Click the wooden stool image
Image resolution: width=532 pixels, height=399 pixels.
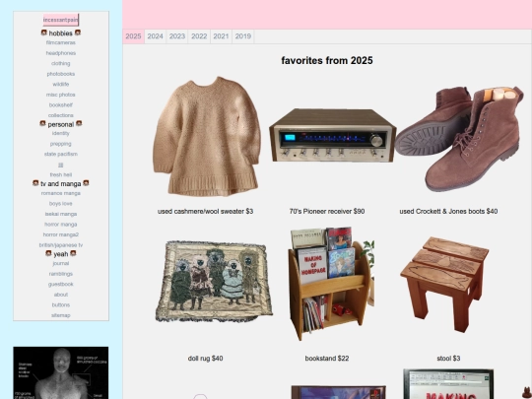pyautogui.click(x=444, y=285)
